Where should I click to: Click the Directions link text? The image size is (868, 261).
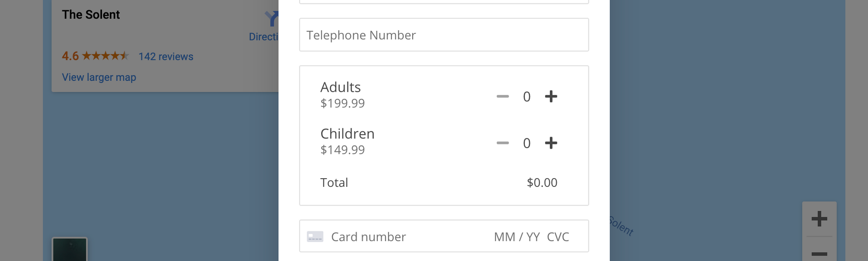[x=264, y=37]
